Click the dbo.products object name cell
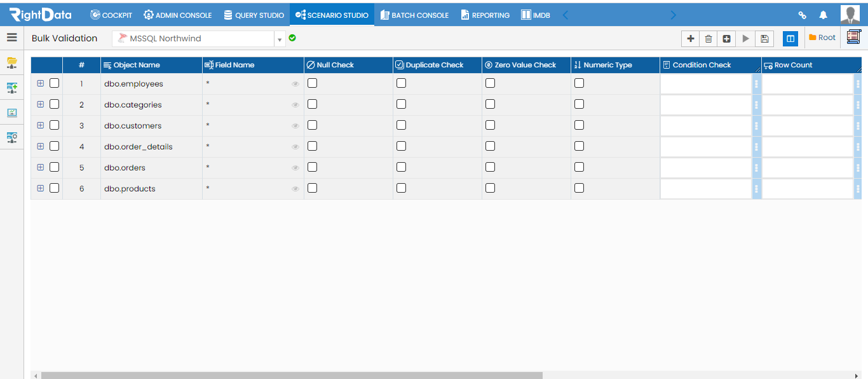Screen dimensions: 868x379 click(151, 189)
